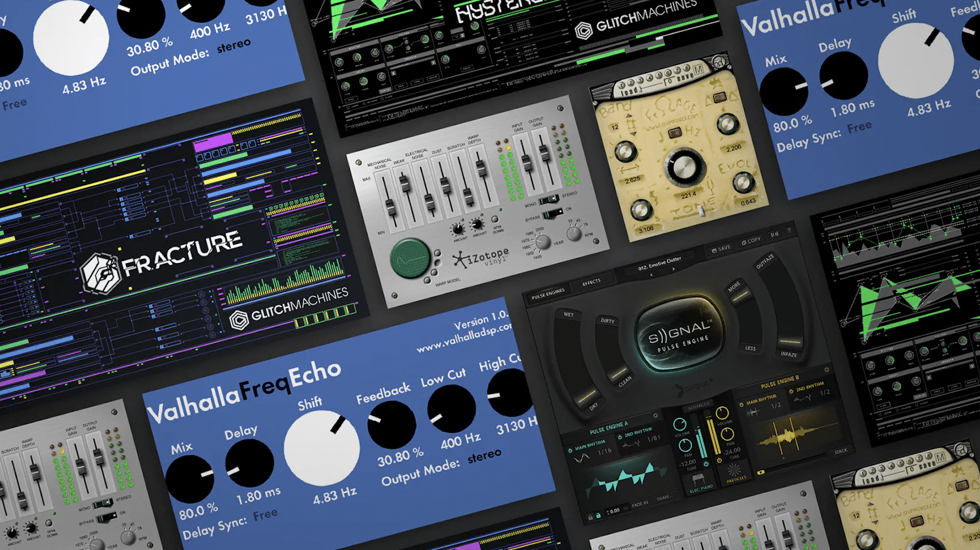Switch to the Pulse Engines tab in Signal
This screenshot has height=550, width=980.
coord(548,294)
